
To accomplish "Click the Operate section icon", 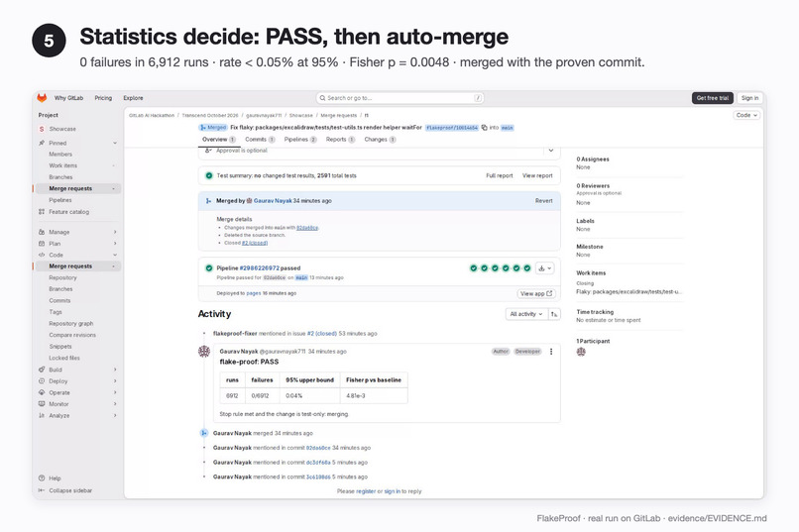I will pos(42,392).
